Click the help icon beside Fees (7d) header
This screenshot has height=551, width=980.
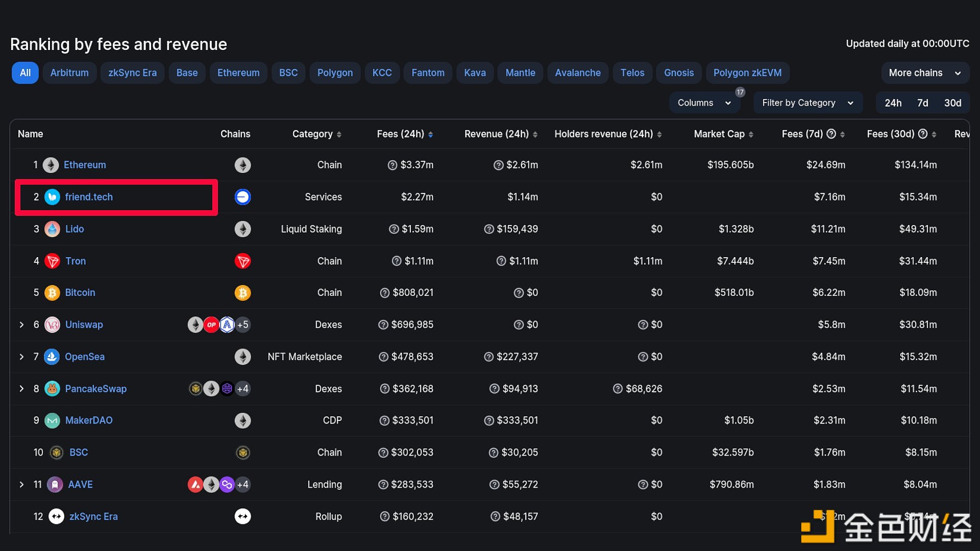[x=831, y=134]
